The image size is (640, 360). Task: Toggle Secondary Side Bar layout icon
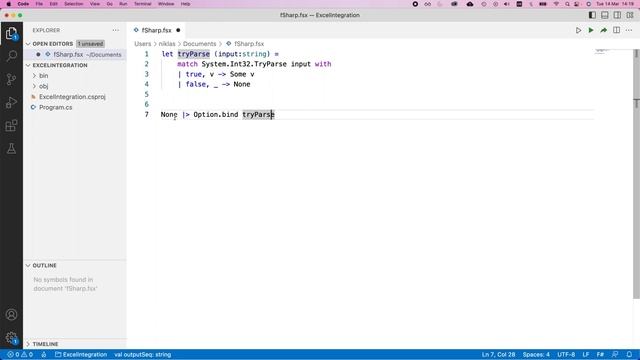617,15
